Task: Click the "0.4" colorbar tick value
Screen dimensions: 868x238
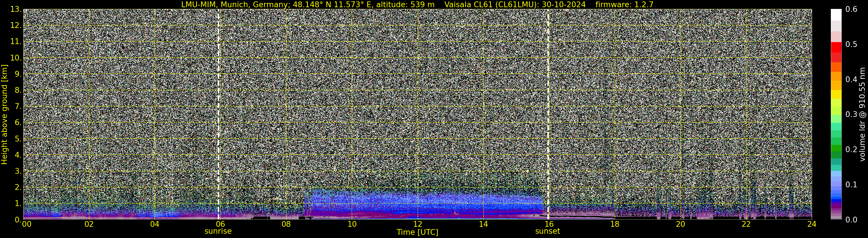Action: click(851, 80)
